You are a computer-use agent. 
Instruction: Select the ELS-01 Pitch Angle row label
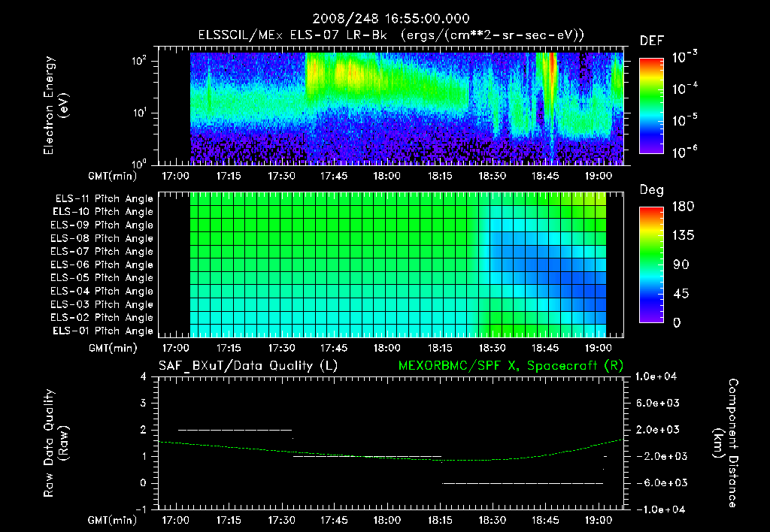(103, 331)
